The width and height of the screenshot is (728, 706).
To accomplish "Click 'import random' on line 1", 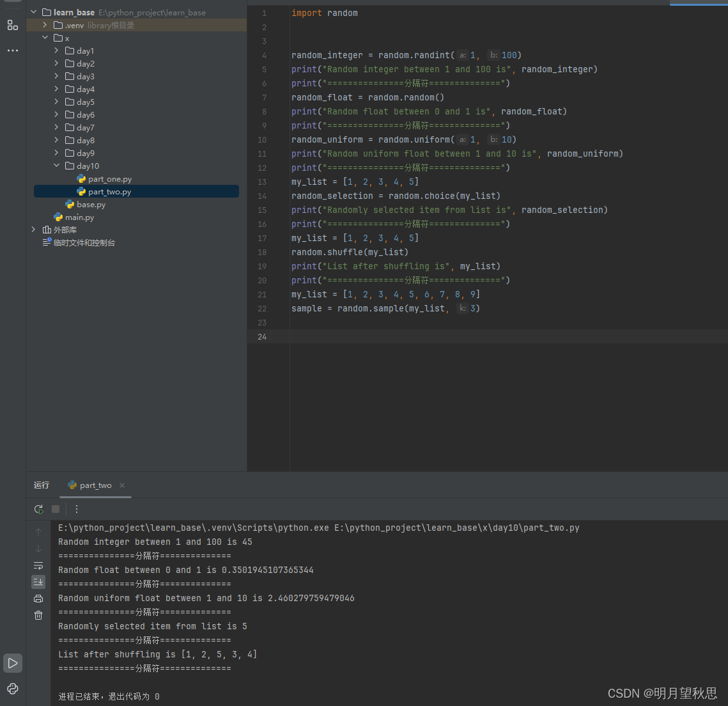I will (x=325, y=13).
